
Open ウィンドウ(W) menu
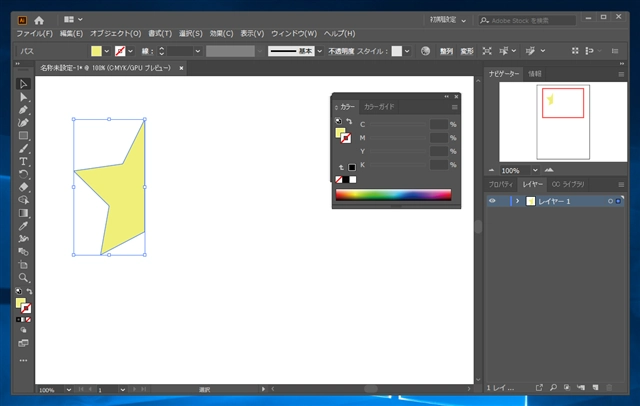(x=294, y=34)
